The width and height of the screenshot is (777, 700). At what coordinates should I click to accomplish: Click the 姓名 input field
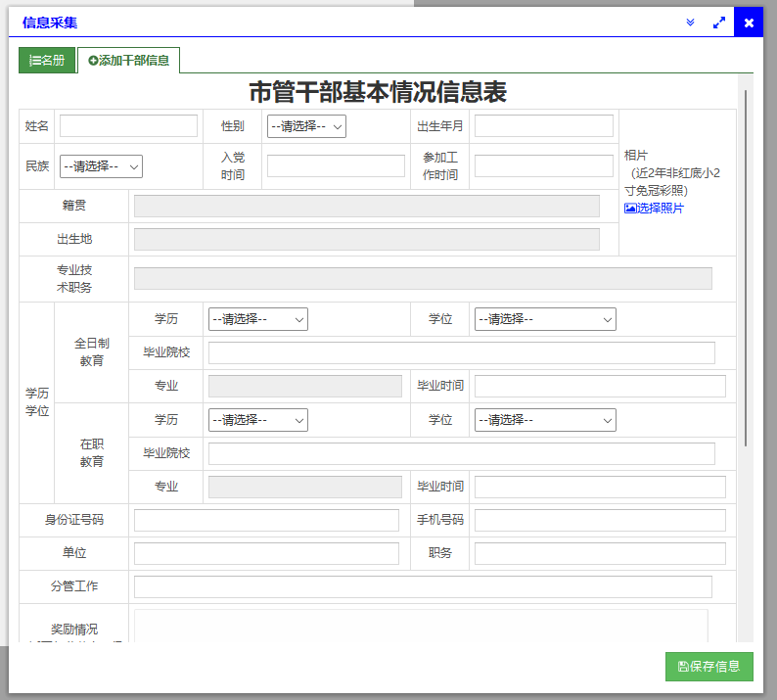tap(128, 126)
